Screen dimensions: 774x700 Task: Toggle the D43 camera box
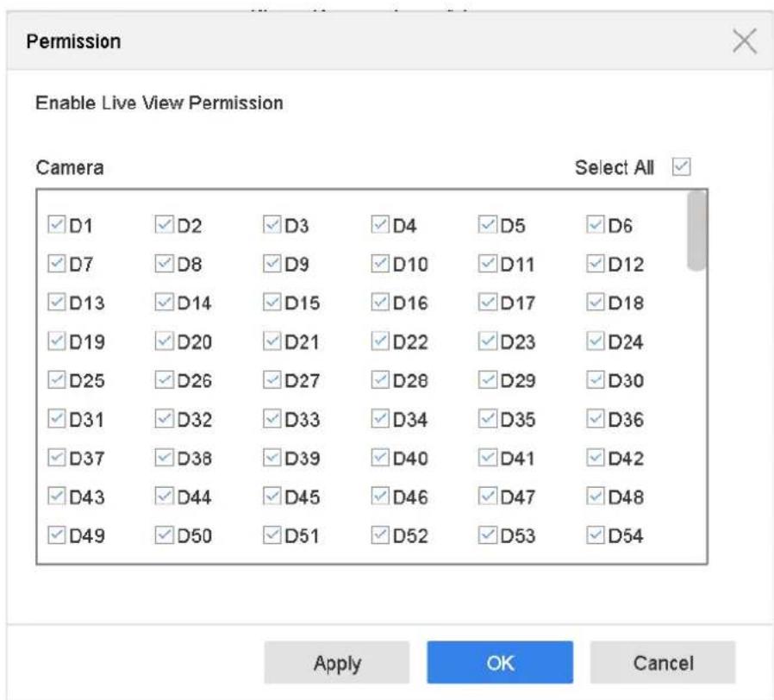56,497
